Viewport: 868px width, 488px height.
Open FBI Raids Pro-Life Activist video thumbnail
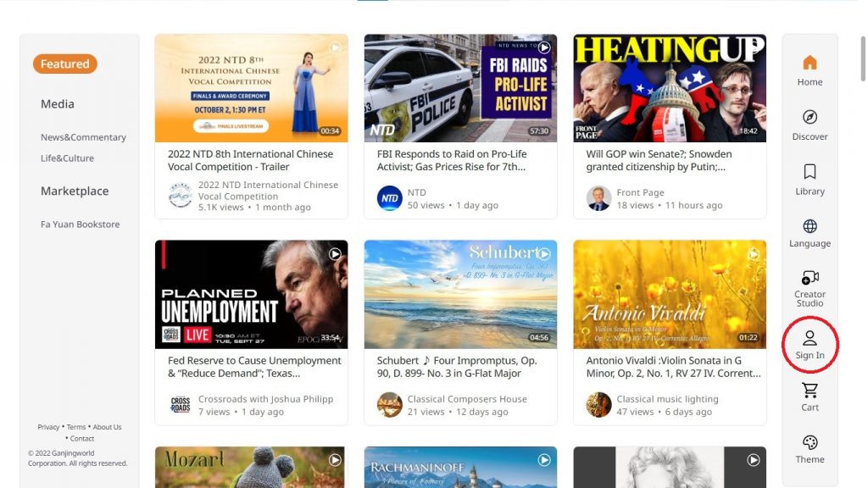tap(460, 88)
